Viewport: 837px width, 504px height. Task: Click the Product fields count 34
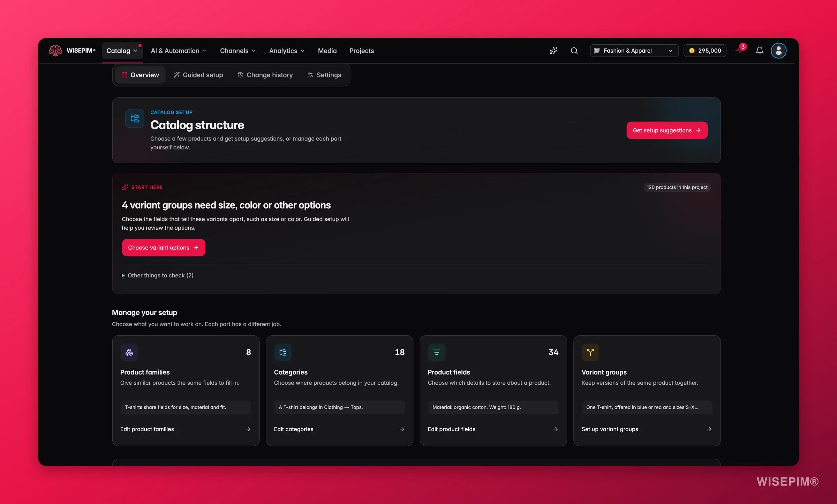(x=553, y=352)
